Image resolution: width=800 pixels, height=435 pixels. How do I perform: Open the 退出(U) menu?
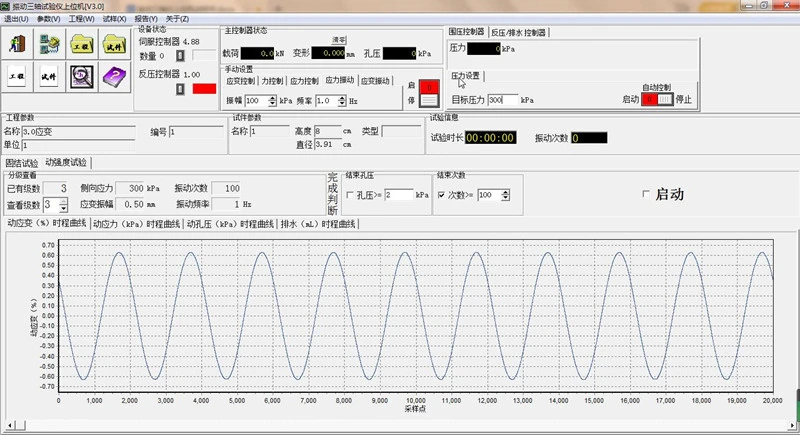(16, 19)
